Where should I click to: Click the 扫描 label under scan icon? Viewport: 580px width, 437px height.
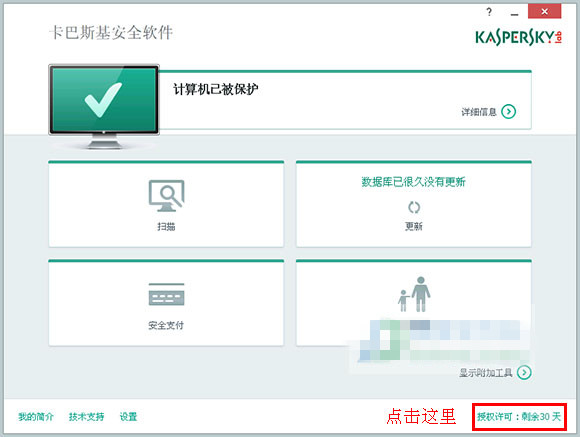pyautogui.click(x=166, y=226)
